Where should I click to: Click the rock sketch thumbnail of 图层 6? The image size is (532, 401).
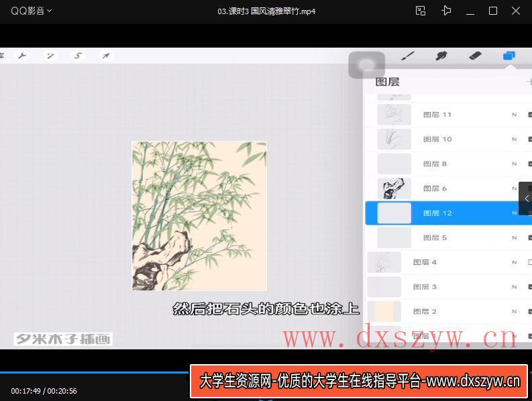click(394, 188)
